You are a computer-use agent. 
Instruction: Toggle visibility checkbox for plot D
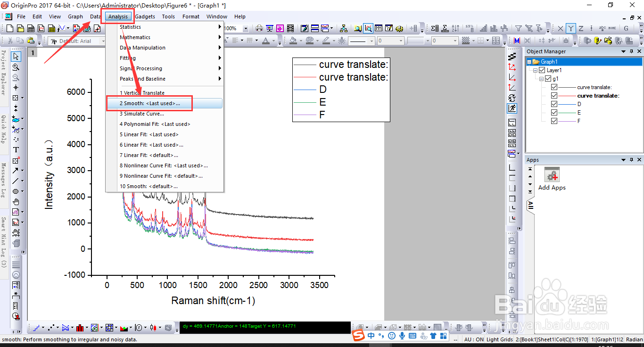pyautogui.click(x=554, y=104)
